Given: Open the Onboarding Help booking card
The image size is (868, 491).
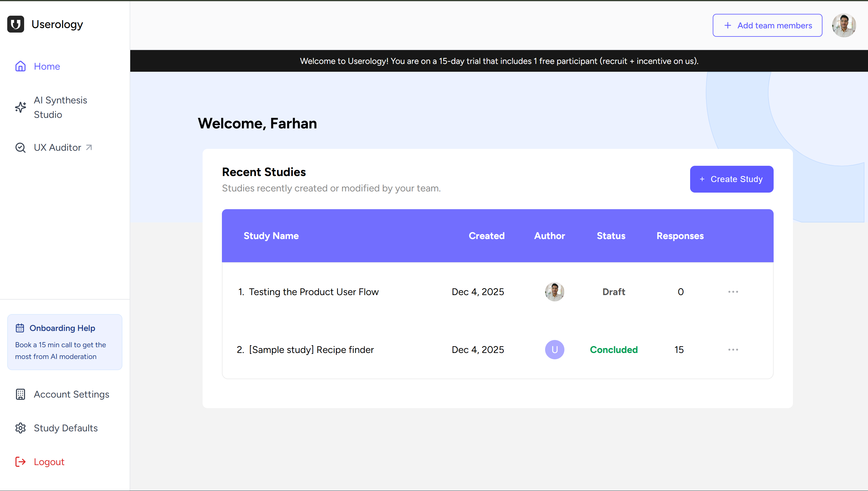Looking at the screenshot, I should coord(65,341).
